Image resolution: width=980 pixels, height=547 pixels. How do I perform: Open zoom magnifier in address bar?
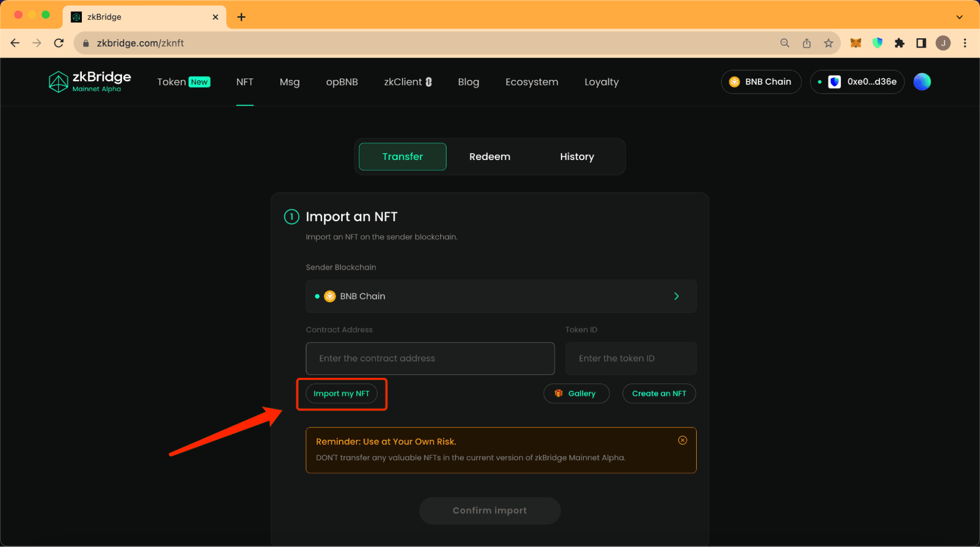point(785,43)
